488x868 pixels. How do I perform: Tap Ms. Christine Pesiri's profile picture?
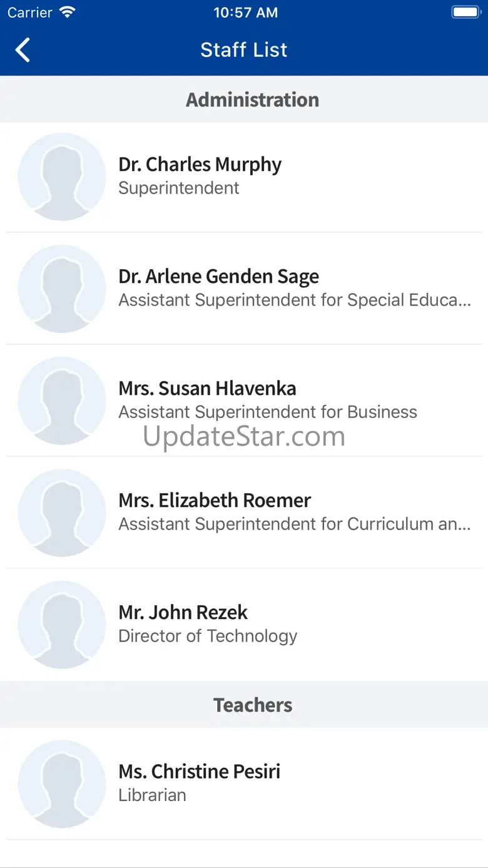coord(62,784)
